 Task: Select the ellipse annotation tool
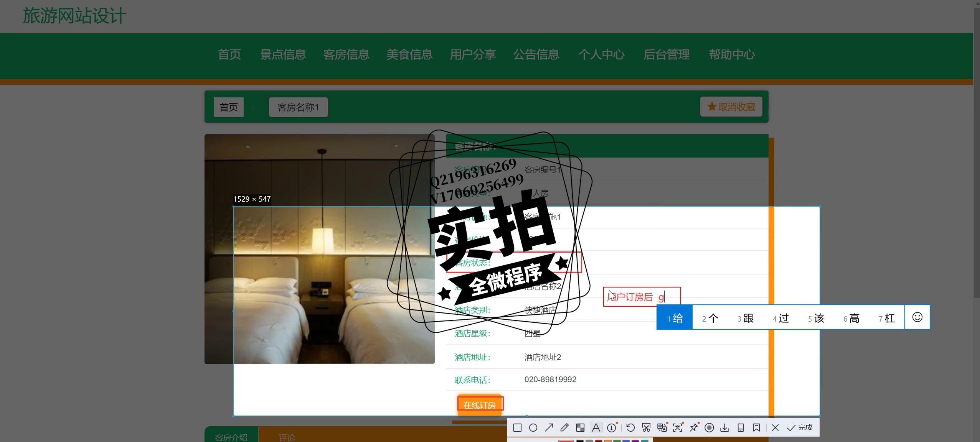point(533,427)
